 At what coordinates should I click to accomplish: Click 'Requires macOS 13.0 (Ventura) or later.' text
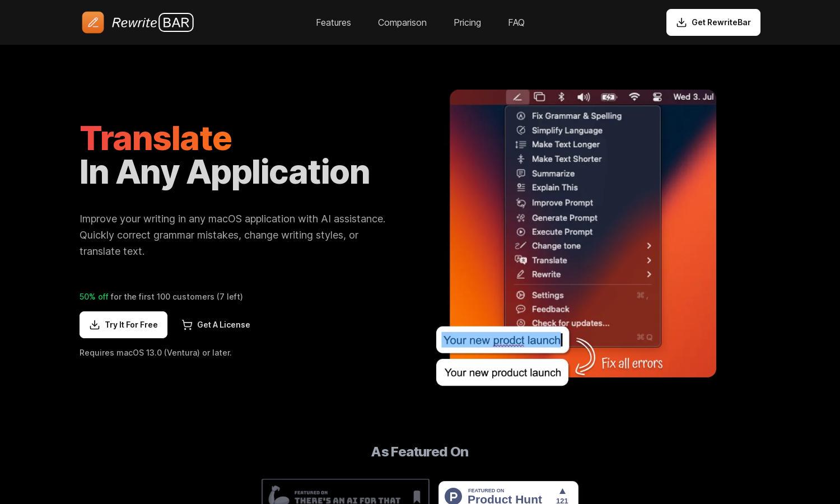pyautogui.click(x=156, y=353)
